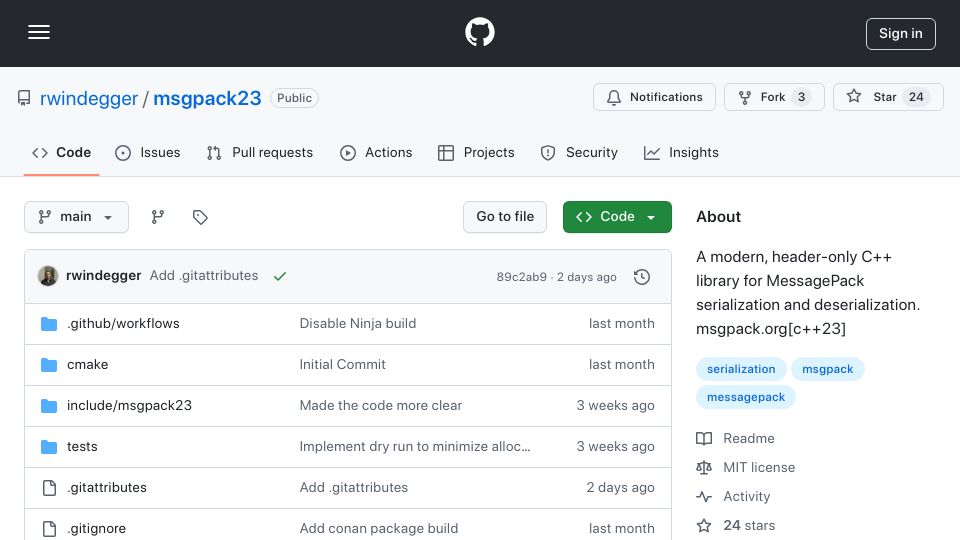Viewport: 960px width, 540px height.
Task: Click the Sign in button
Action: click(901, 34)
